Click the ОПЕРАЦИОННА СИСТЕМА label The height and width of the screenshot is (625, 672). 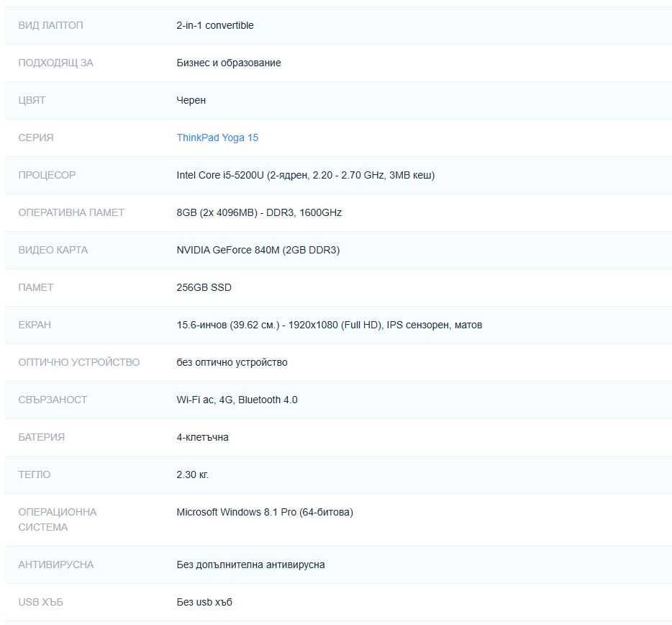tap(58, 519)
